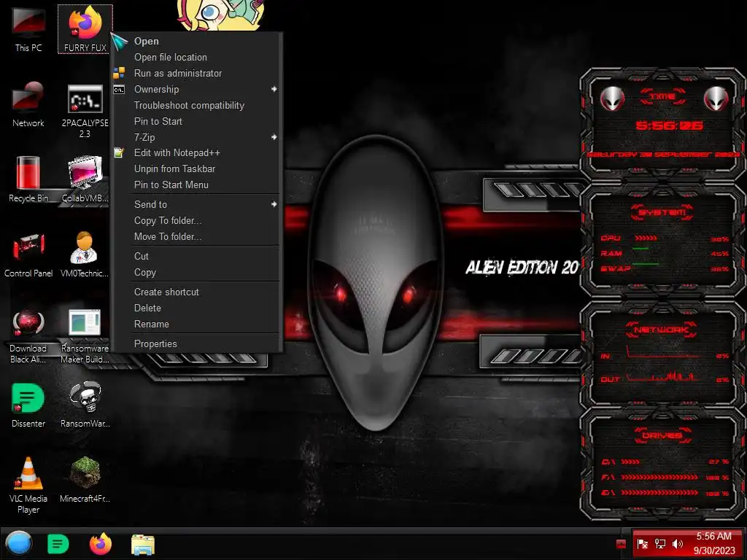Screen dimensions: 747x560
Task: Choose Edit with Notepad++
Action: [x=197, y=153]
